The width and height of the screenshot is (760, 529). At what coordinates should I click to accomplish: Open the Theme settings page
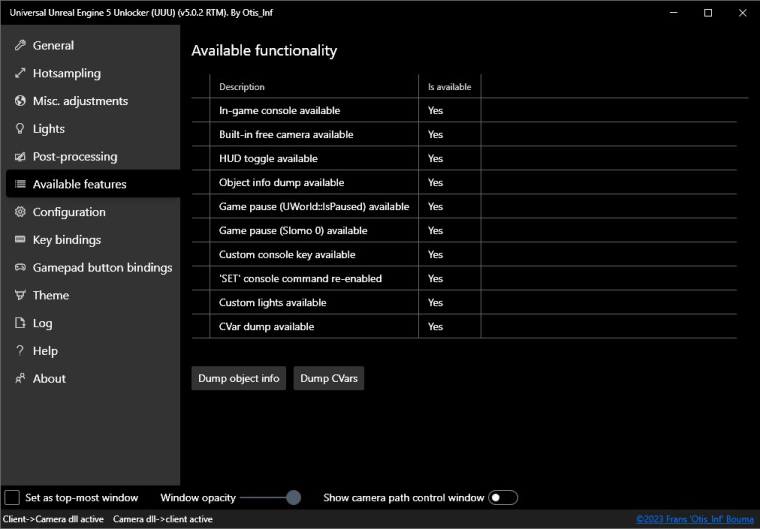93,295
